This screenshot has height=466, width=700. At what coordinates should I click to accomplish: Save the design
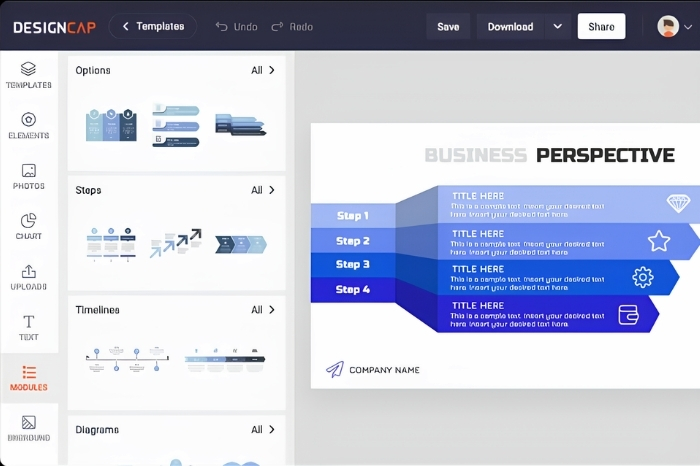(448, 27)
